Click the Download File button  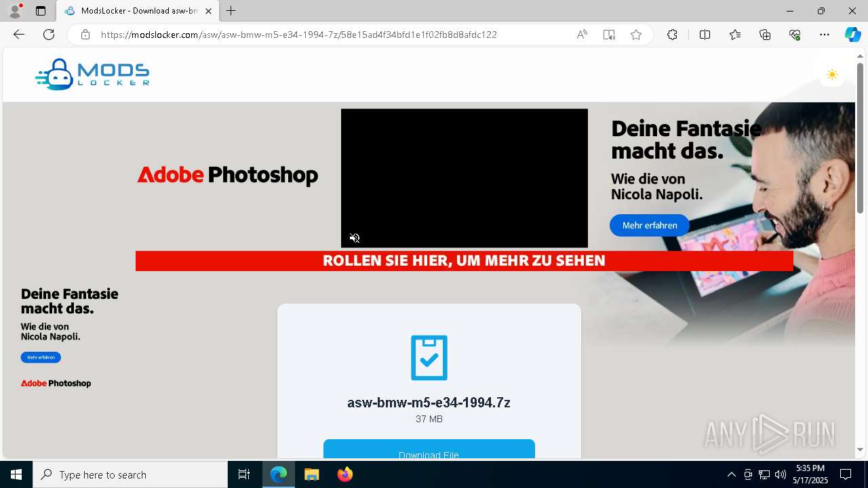(x=429, y=449)
